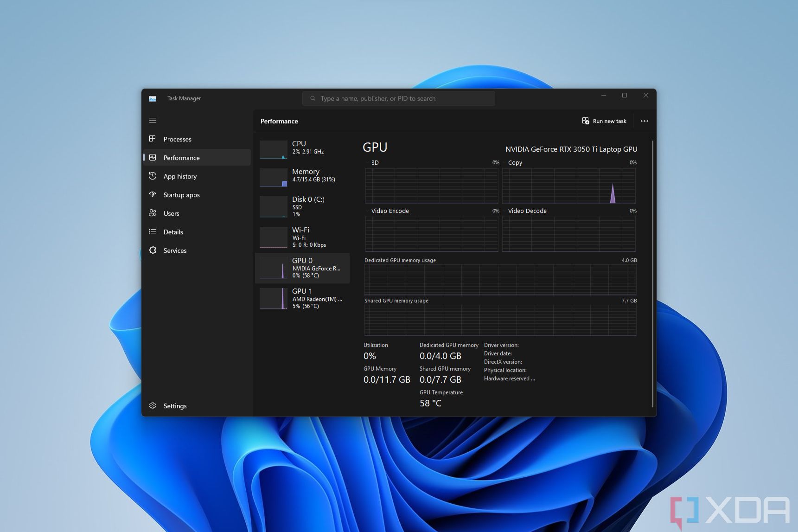The width and height of the screenshot is (798, 532).
Task: Click the Shared GPU memory usage graph
Action: click(500, 320)
